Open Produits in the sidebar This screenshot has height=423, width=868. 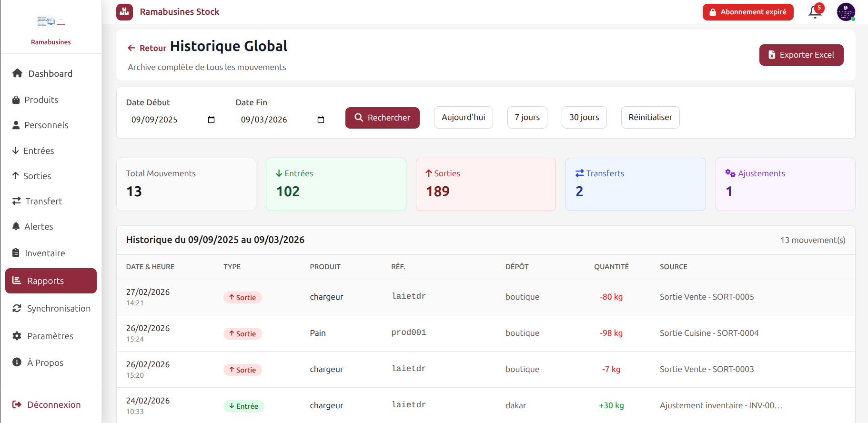(41, 100)
